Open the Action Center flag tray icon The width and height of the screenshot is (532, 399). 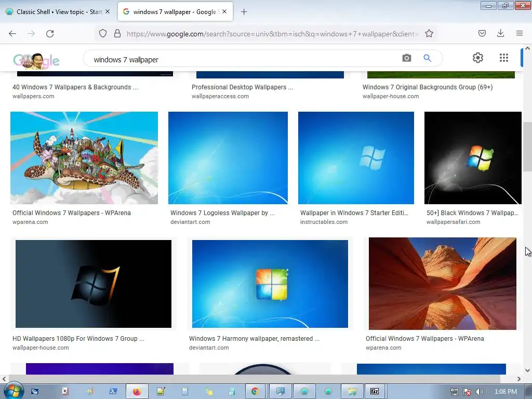point(467,392)
